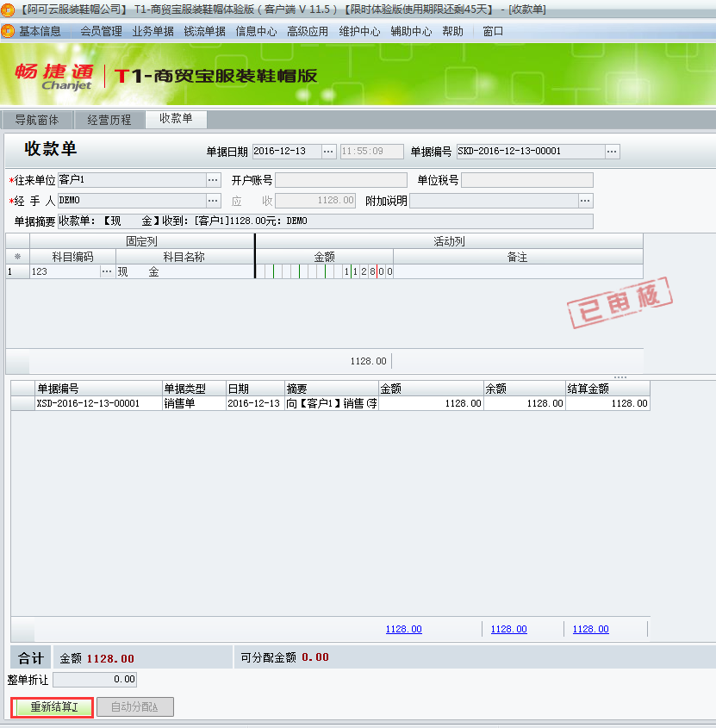Switch to the 导航窗体 tab
716x728 pixels.
click(x=37, y=120)
